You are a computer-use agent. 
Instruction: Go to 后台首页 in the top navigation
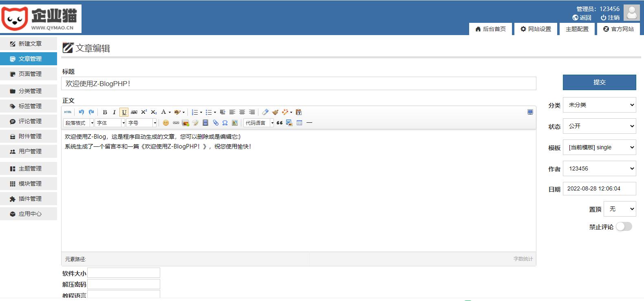click(x=491, y=29)
